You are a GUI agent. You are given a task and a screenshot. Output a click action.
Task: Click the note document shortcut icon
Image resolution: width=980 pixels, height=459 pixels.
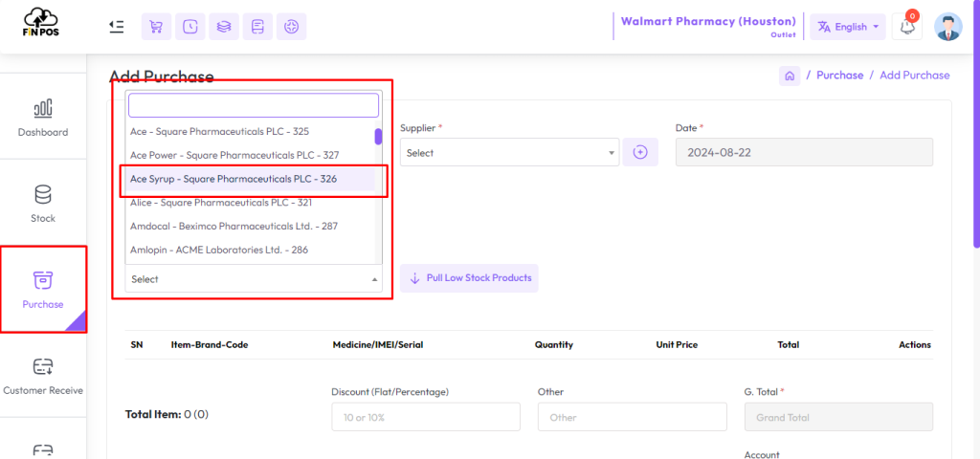pyautogui.click(x=257, y=27)
